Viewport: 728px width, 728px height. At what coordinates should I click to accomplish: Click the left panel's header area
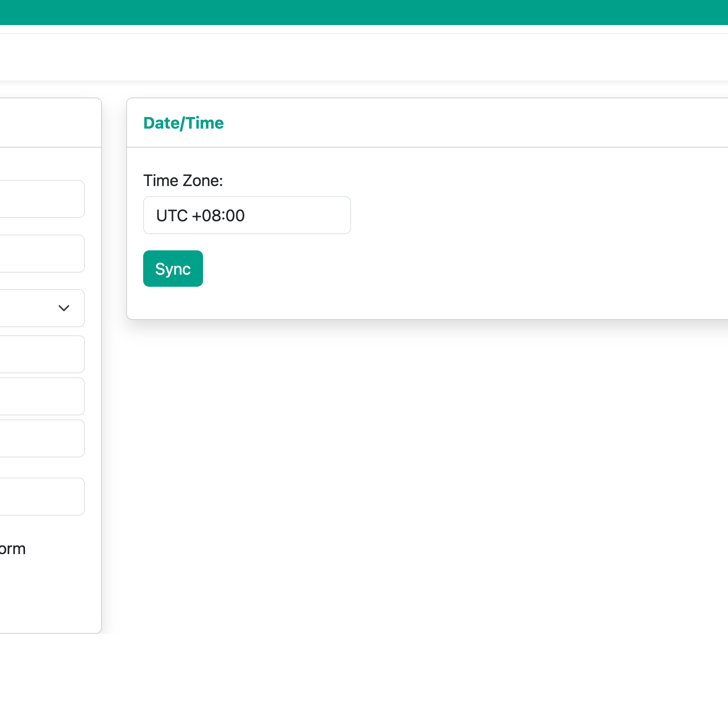(x=50, y=123)
